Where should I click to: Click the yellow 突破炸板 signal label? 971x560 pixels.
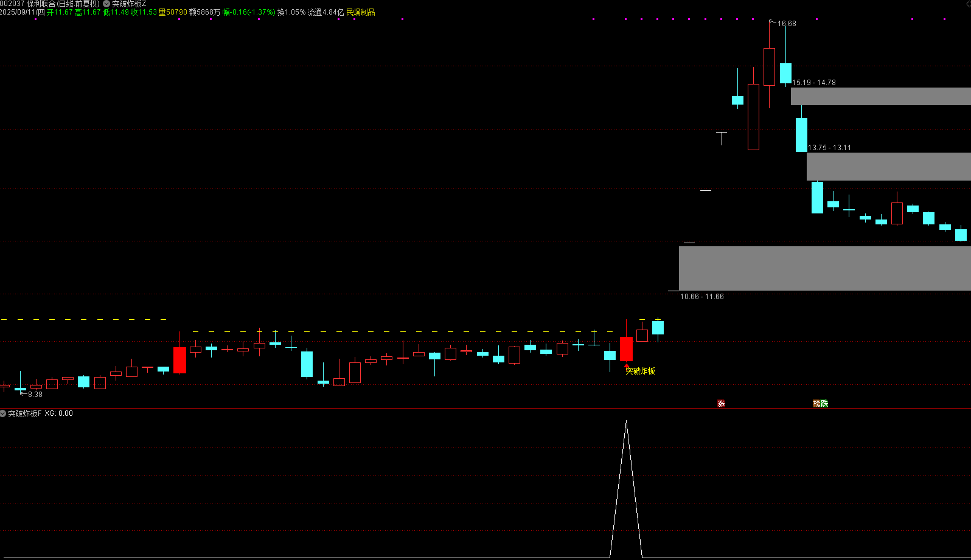click(640, 371)
